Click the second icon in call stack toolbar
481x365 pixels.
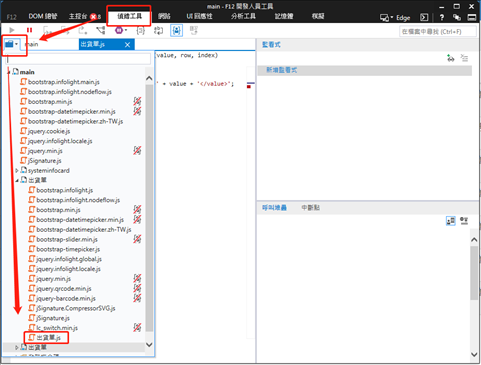pos(464,221)
